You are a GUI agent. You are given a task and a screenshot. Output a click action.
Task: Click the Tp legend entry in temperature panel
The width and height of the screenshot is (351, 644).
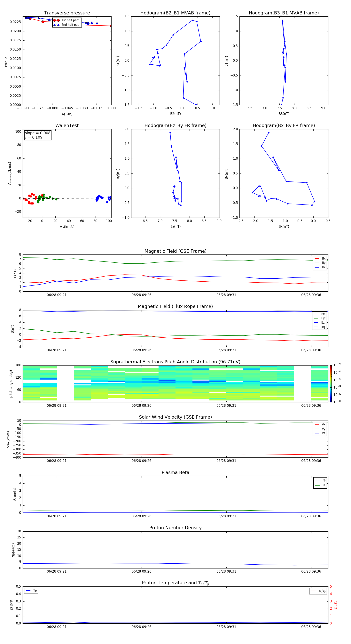coord(31,591)
